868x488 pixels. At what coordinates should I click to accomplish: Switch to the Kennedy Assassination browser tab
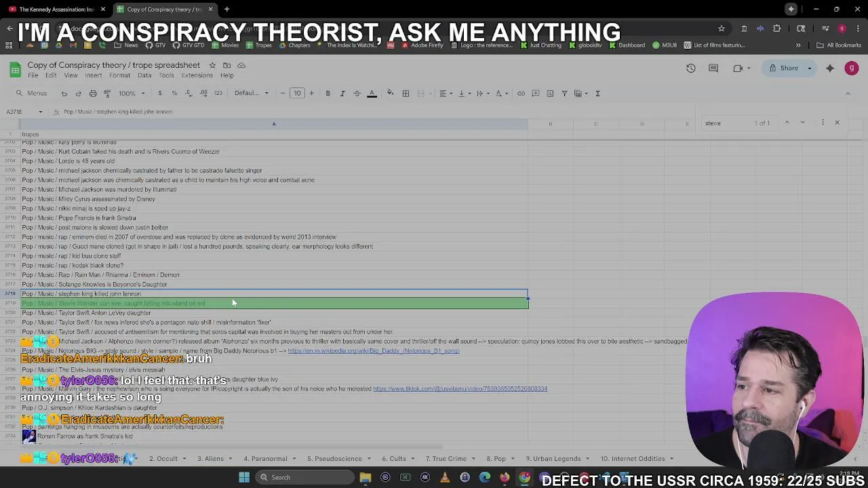coord(56,9)
